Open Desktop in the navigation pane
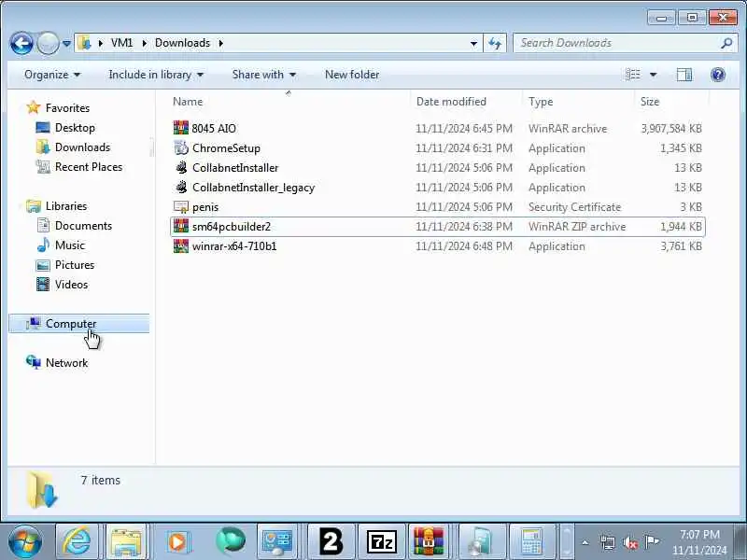 click(75, 128)
